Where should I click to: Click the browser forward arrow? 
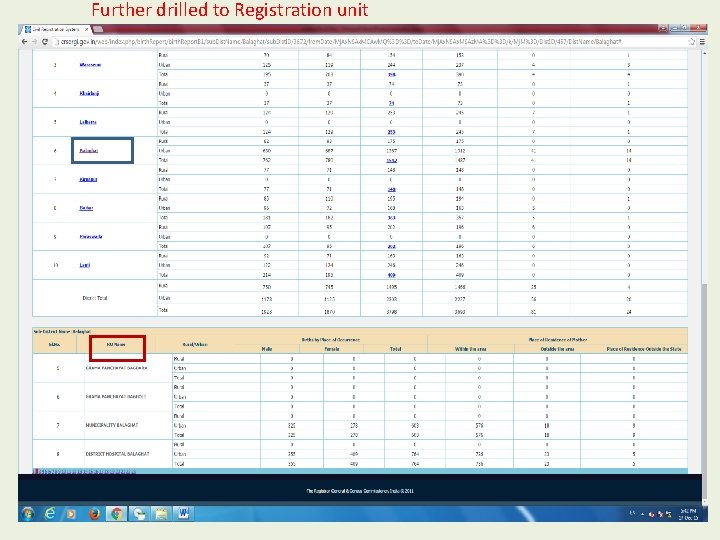[34, 42]
